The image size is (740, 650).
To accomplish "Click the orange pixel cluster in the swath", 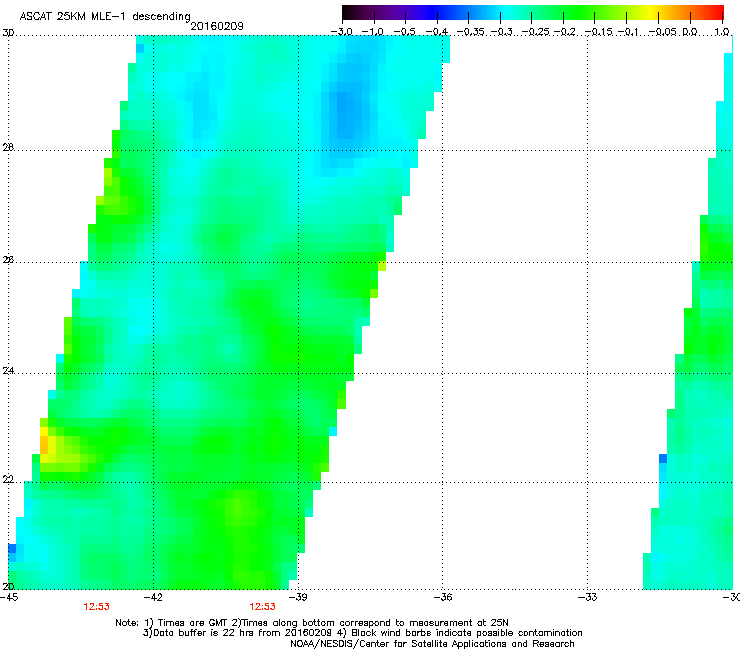I will coord(44,445).
